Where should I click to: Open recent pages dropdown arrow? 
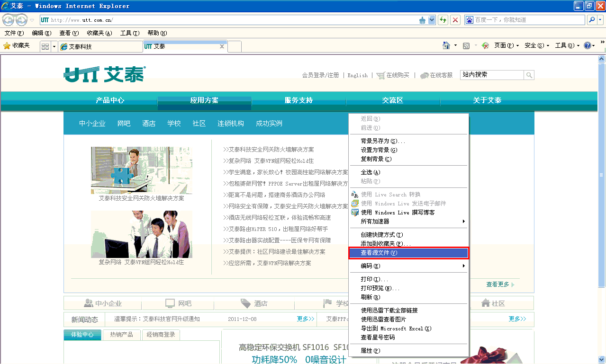[32, 20]
